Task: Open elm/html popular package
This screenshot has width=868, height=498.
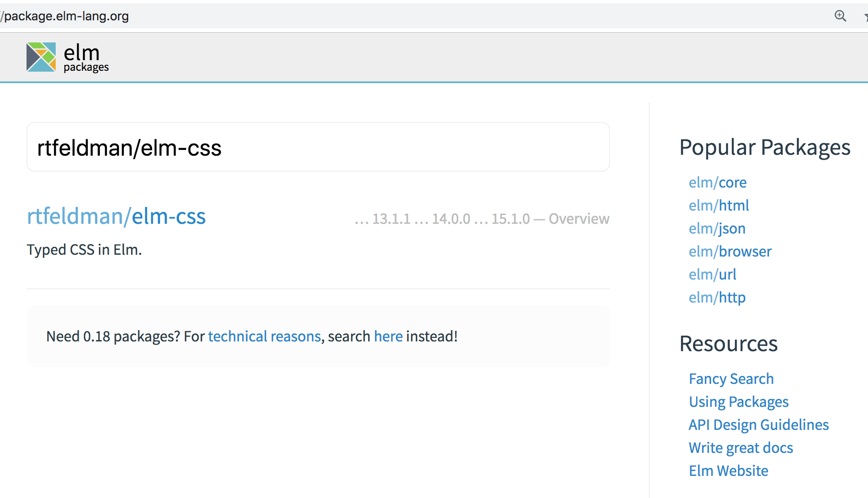Action: [x=719, y=206]
